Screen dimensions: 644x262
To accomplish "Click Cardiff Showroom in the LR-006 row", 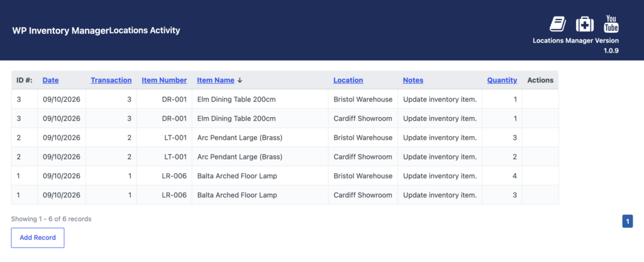I will [363, 195].
